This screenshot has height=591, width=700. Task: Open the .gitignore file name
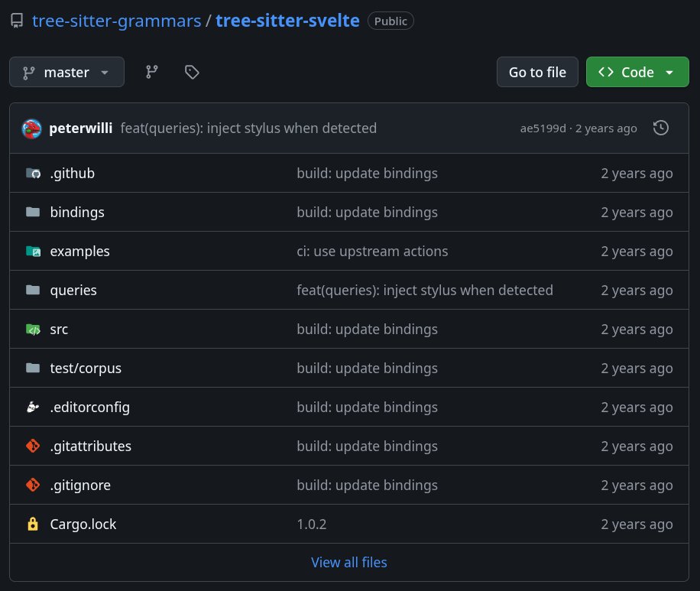click(x=80, y=485)
